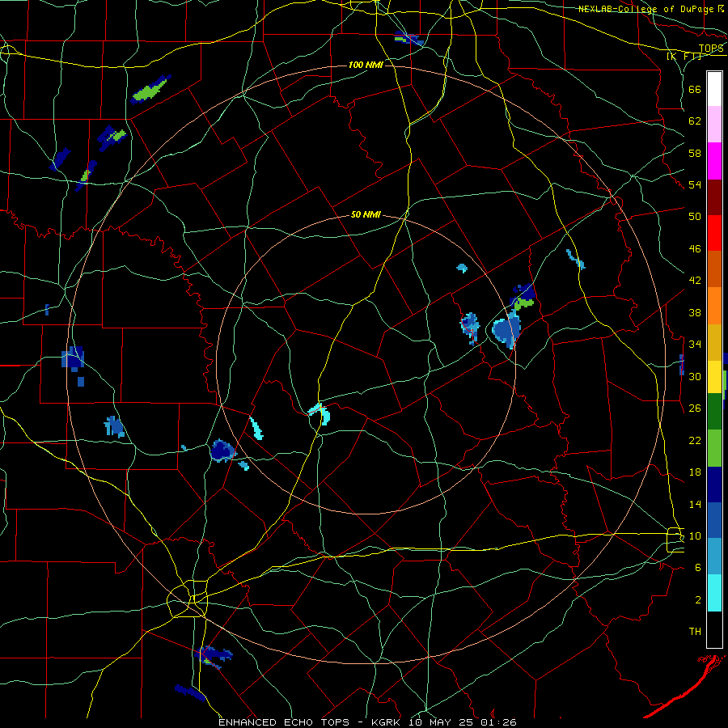Viewport: 728px width, 728px height.
Task: Select the light orange legend swatch
Action: tap(714, 306)
